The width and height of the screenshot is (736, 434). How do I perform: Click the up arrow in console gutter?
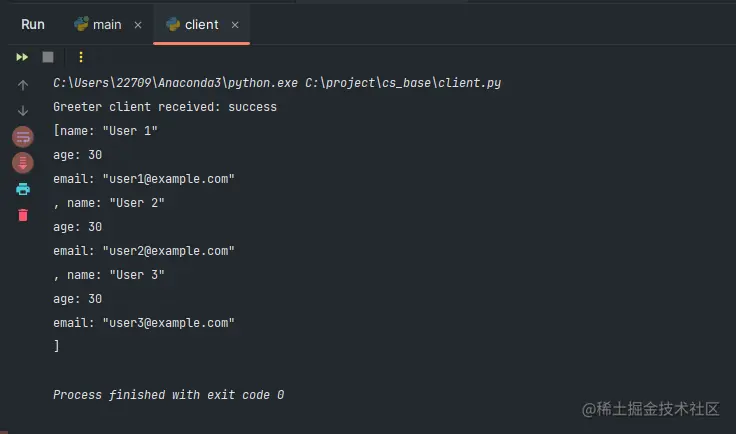[23, 86]
